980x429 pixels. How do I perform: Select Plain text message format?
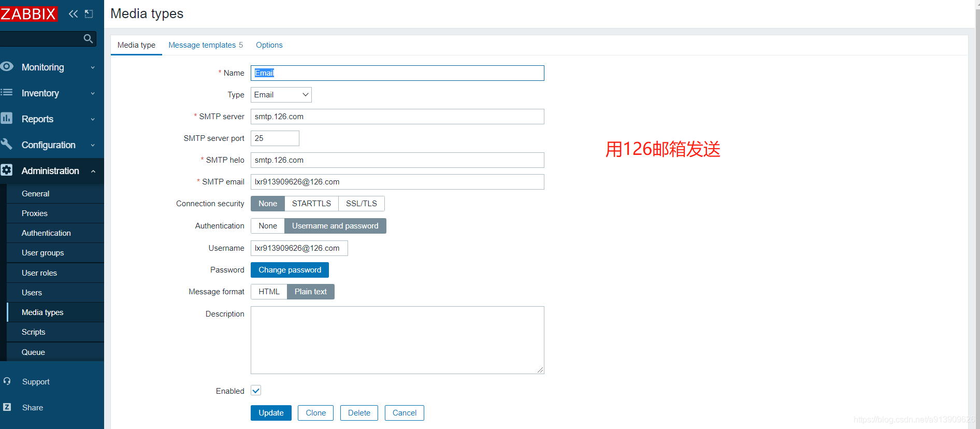[311, 292]
